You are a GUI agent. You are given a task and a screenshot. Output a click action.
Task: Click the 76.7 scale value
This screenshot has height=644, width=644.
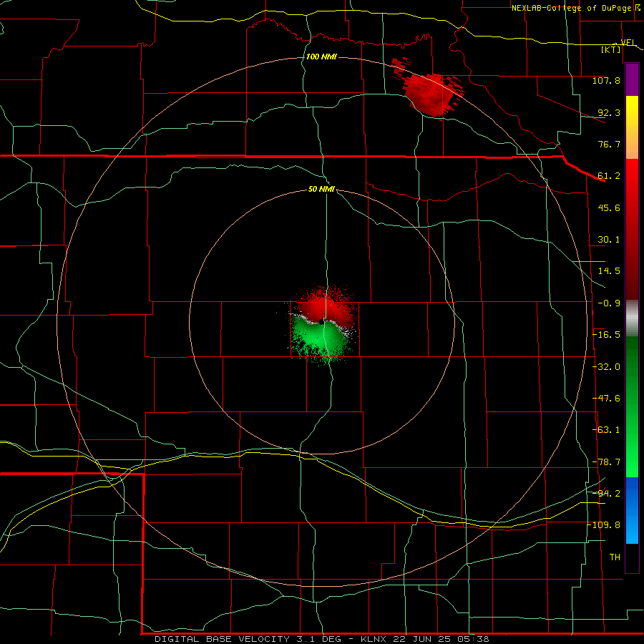pos(609,144)
